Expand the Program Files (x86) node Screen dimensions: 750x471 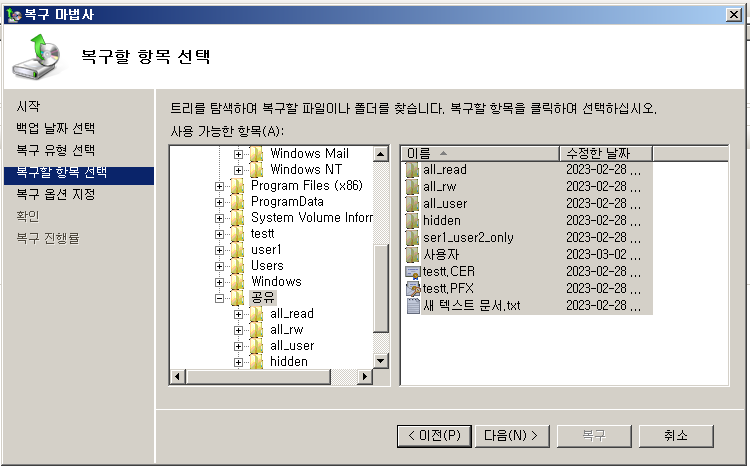[x=219, y=186]
